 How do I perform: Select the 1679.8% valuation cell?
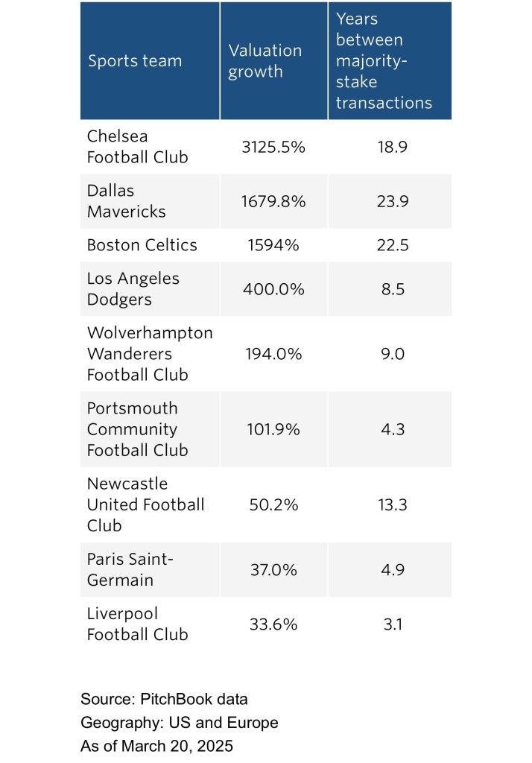(x=273, y=201)
